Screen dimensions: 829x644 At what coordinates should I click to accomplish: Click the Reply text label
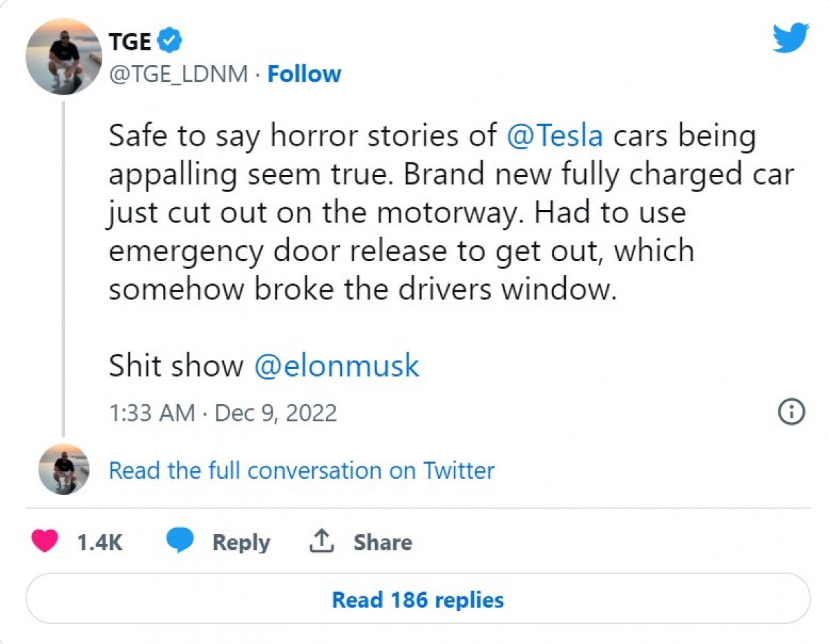[x=241, y=542]
